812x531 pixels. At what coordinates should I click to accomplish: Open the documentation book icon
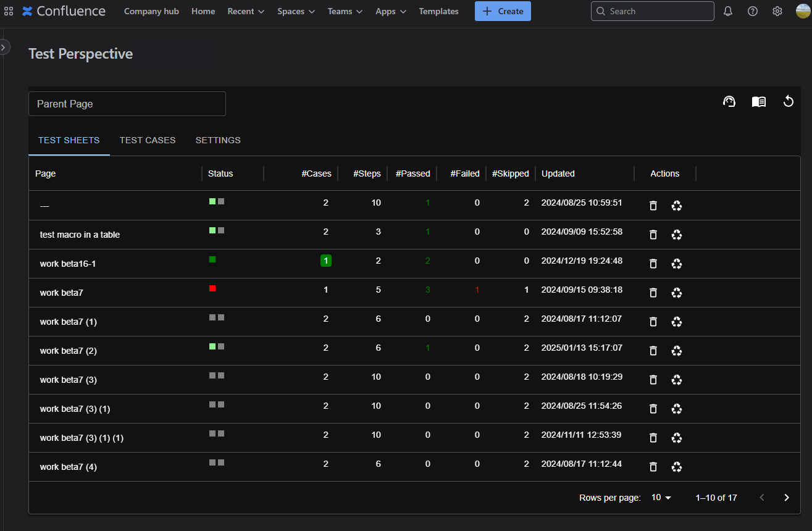point(759,102)
